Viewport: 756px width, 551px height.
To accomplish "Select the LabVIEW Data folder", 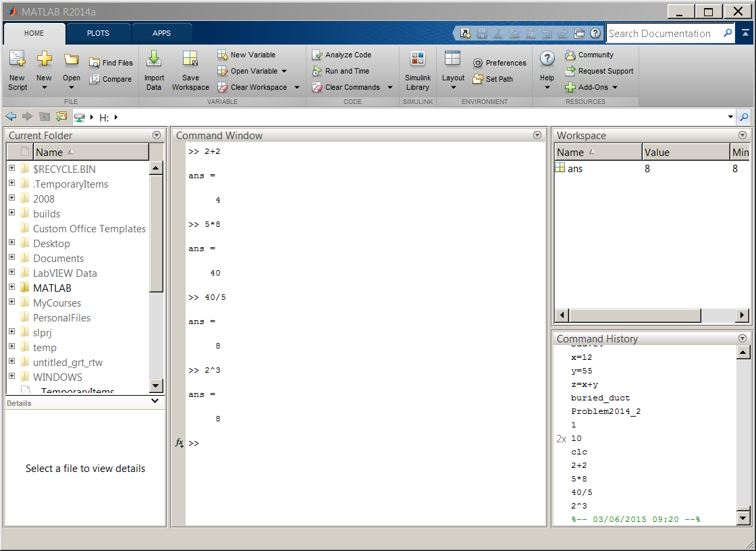I will 65,273.
